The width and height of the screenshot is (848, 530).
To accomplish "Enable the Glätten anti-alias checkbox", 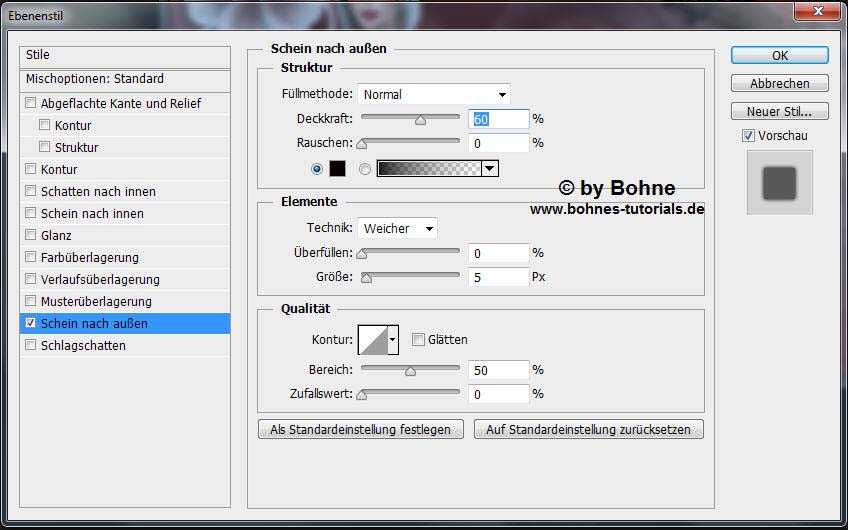I will coord(418,340).
